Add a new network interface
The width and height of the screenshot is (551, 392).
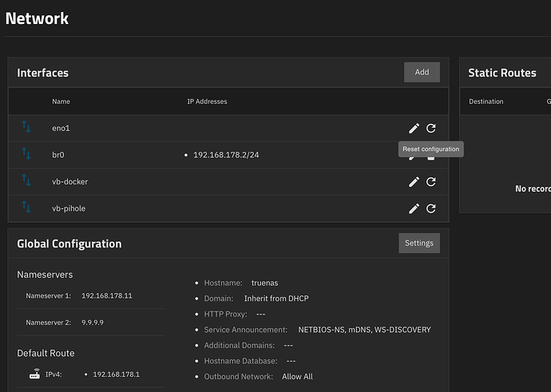click(422, 72)
